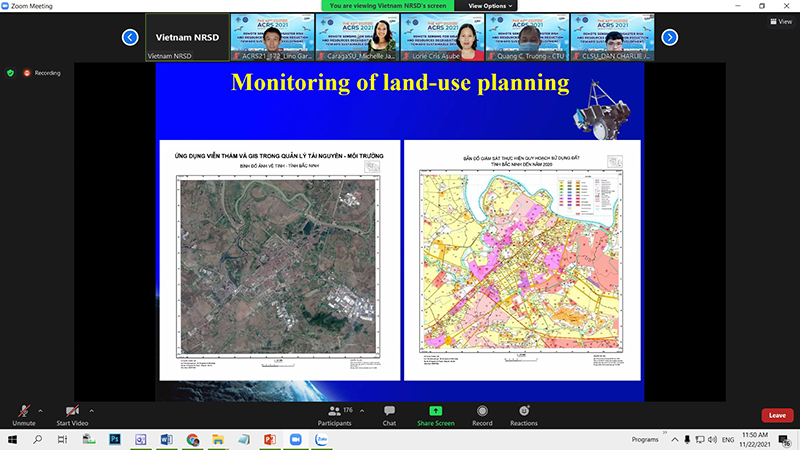Expand the arrow next to Participants
Screen dimensions: 800x450
[362, 411]
